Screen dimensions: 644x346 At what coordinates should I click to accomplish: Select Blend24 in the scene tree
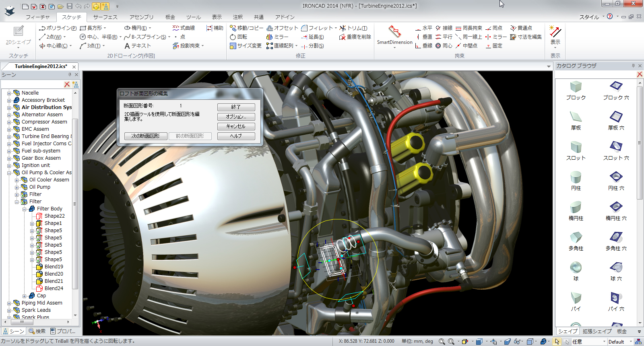click(54, 288)
